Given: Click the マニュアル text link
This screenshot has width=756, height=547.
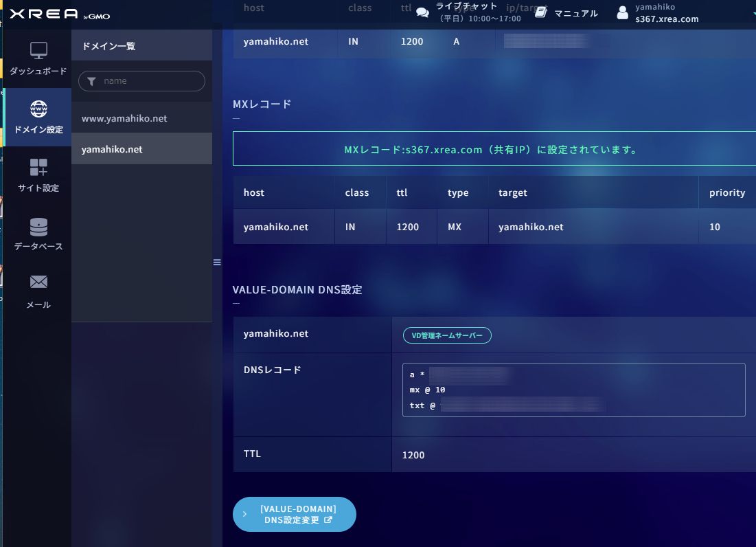Looking at the screenshot, I should (575, 14).
